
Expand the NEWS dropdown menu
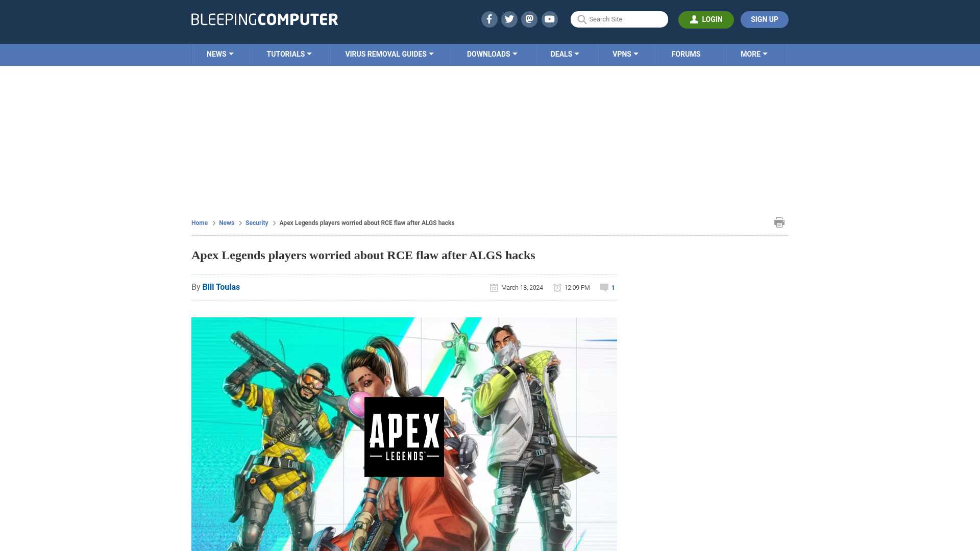pyautogui.click(x=220, y=54)
